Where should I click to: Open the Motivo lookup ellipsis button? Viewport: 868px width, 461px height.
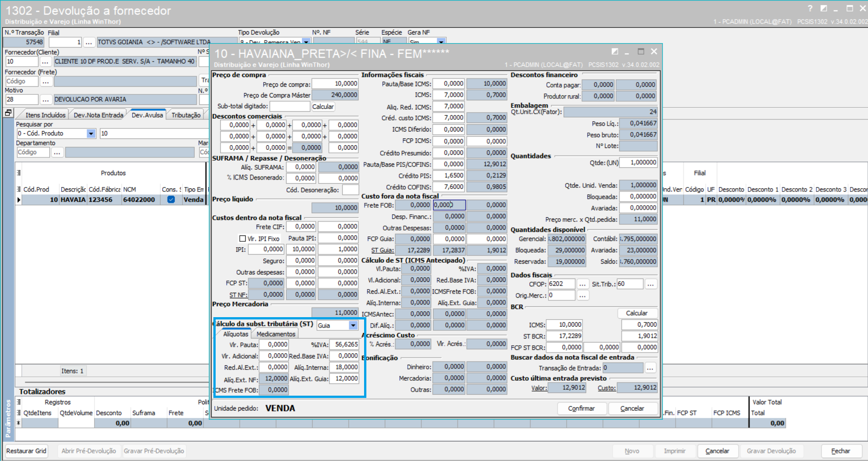click(x=46, y=99)
